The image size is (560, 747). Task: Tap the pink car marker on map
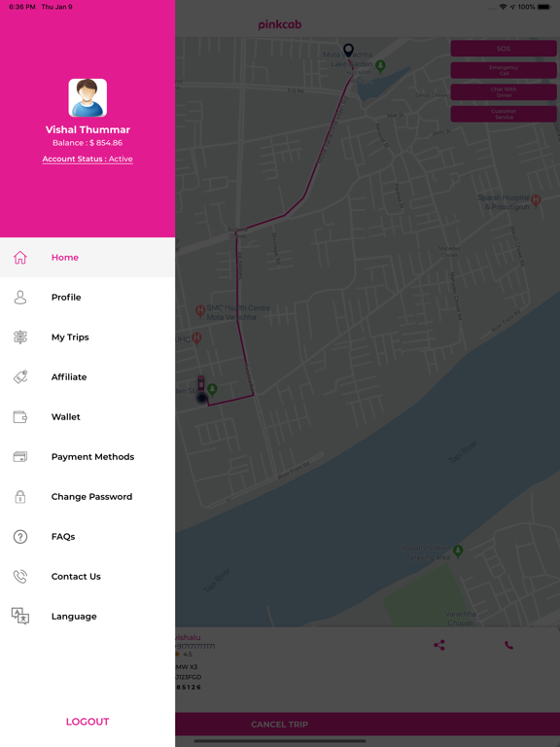pos(201,383)
